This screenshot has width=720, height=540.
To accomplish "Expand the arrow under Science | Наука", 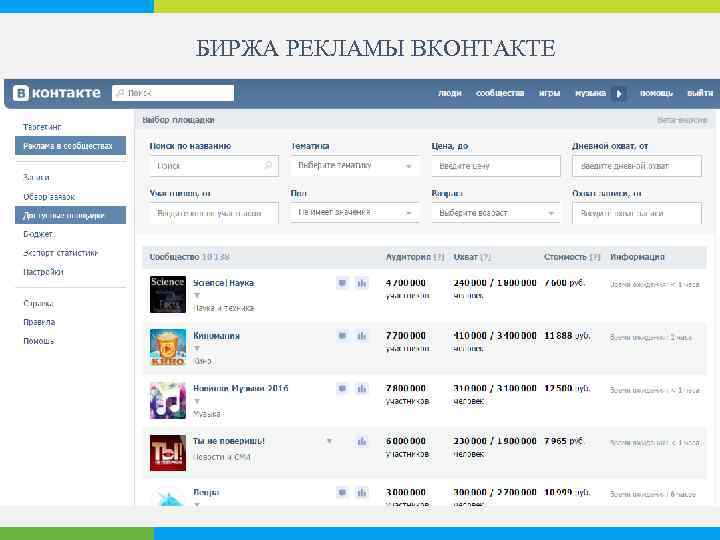I will point(197,296).
